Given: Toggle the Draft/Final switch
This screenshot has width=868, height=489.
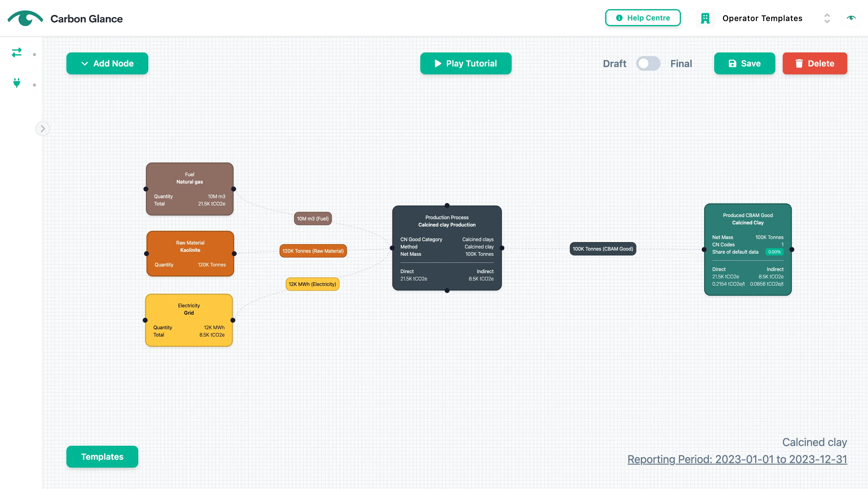Looking at the screenshot, I should [x=648, y=63].
